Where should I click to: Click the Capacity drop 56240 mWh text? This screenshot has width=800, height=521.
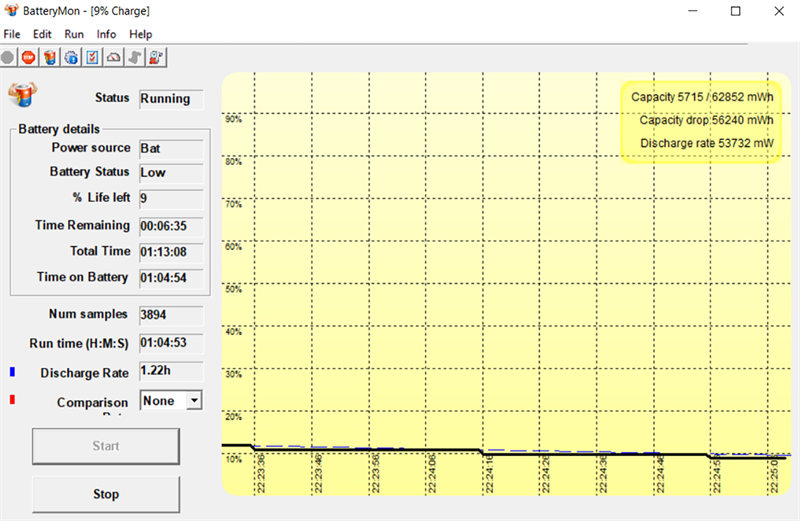(x=706, y=120)
